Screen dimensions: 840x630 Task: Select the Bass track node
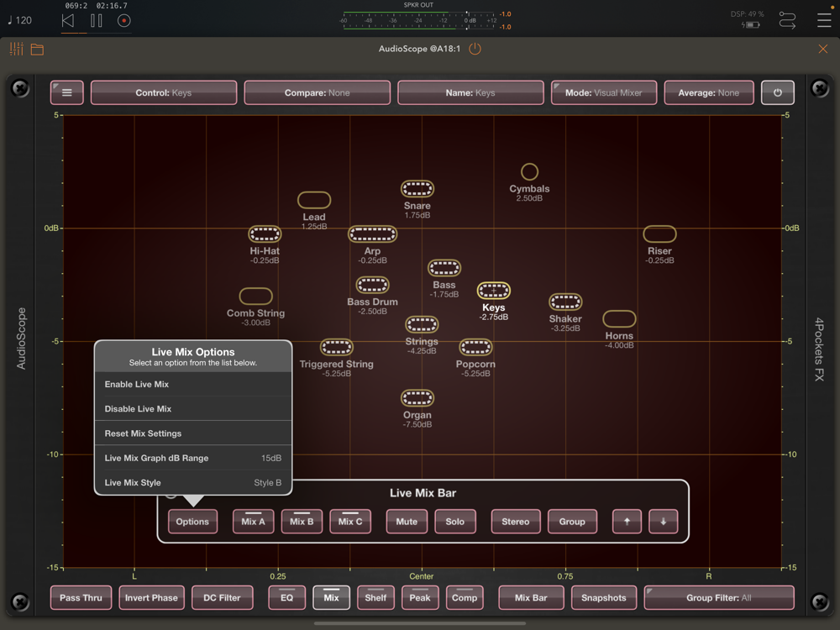pyautogui.click(x=444, y=268)
